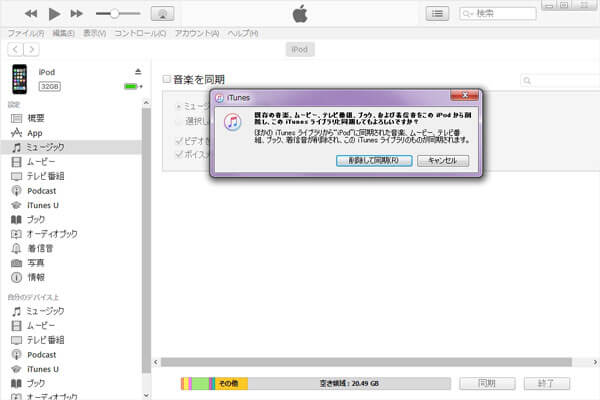600x400 pixels.
Task: Click the green storage segment in capacity bar
Action: 200,384
